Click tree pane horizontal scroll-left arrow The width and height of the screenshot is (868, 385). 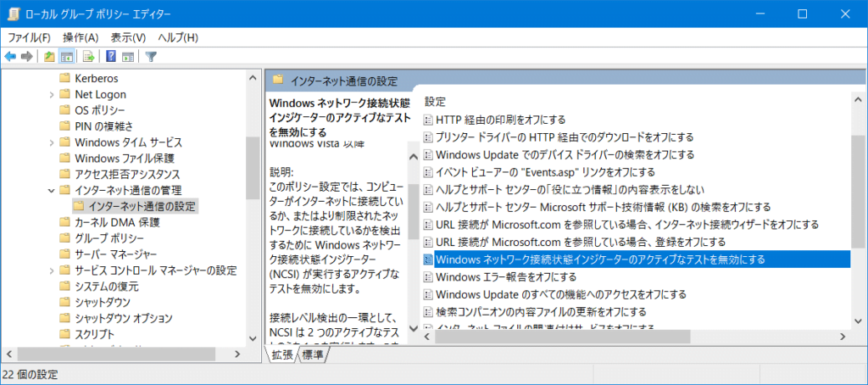click(8, 354)
